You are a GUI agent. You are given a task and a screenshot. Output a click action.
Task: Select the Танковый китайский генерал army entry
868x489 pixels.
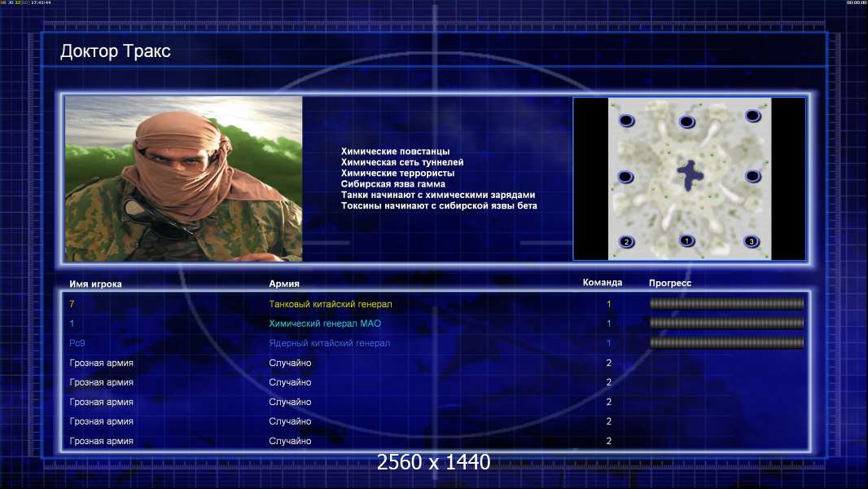[331, 304]
